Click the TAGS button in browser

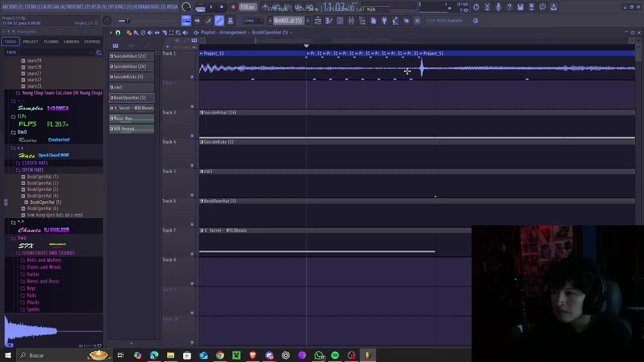[11, 52]
